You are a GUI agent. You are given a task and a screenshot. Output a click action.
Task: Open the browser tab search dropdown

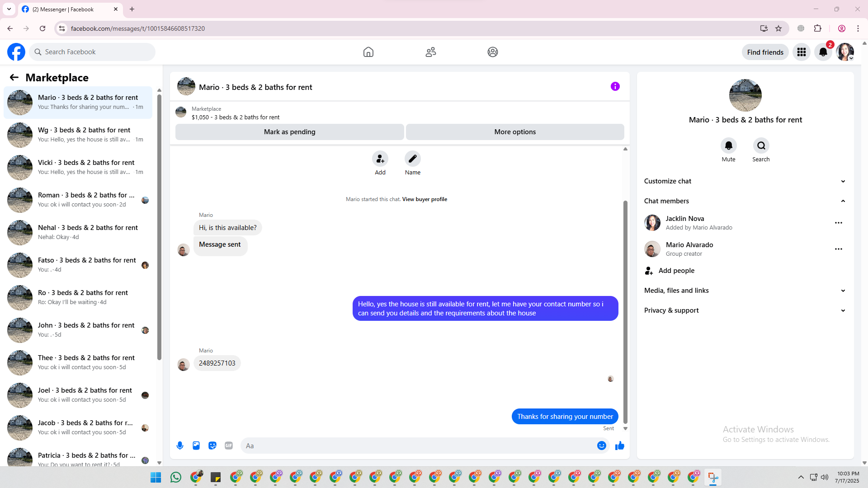coord(9,9)
